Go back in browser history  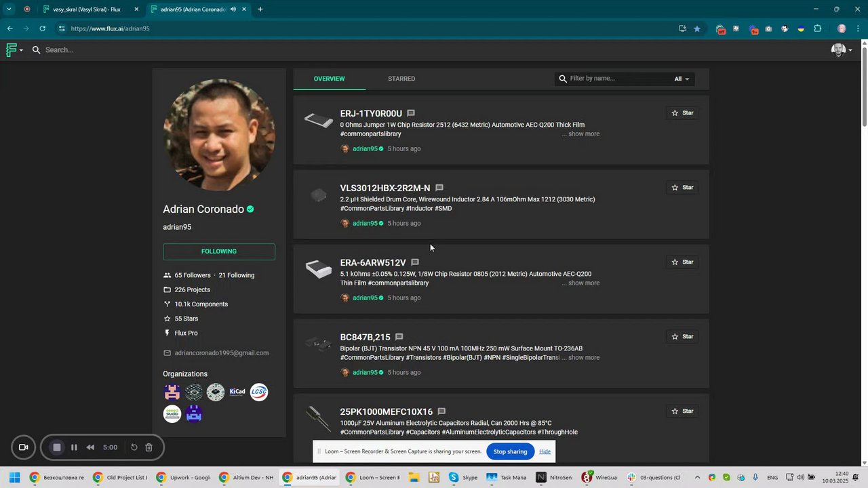click(9, 28)
